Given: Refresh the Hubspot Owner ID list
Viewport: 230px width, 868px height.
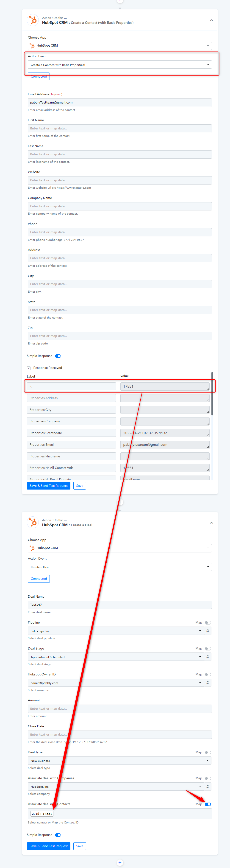Looking at the screenshot, I should click(x=208, y=682).
